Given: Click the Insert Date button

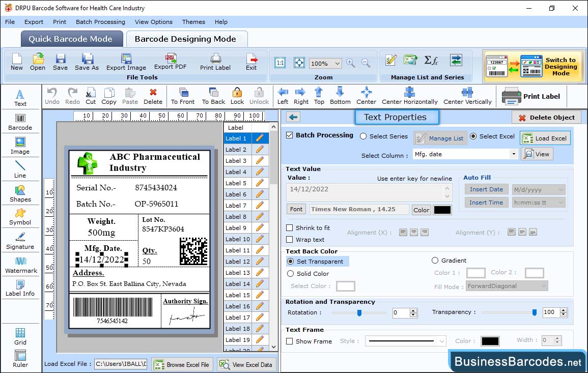Looking at the screenshot, I should (x=486, y=189).
